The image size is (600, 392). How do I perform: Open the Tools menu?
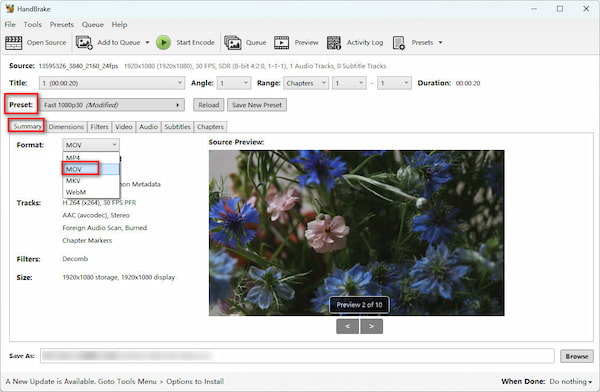pos(33,24)
